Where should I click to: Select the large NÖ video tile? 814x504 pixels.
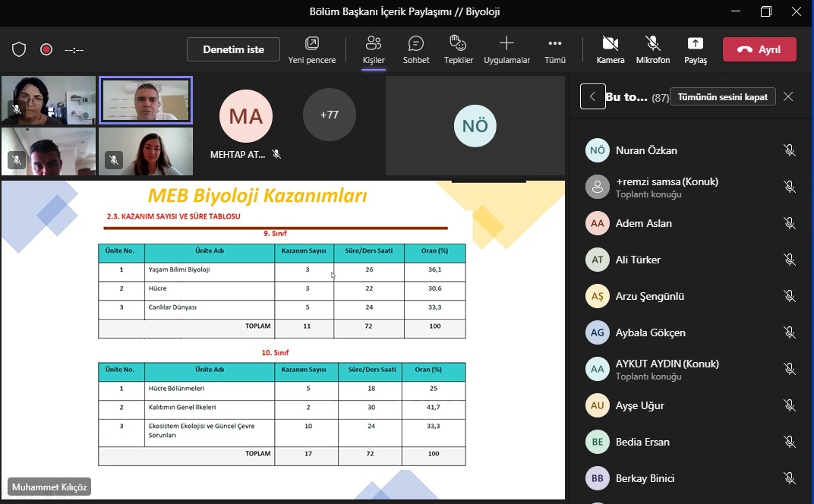click(475, 125)
